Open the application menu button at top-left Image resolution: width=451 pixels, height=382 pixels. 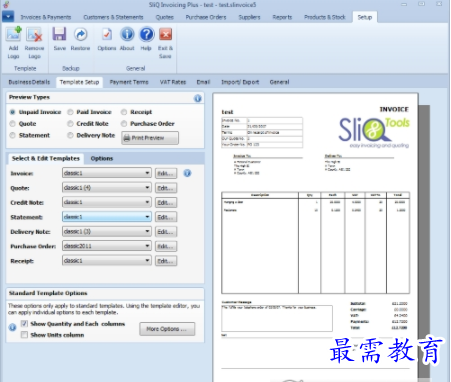click(x=8, y=16)
